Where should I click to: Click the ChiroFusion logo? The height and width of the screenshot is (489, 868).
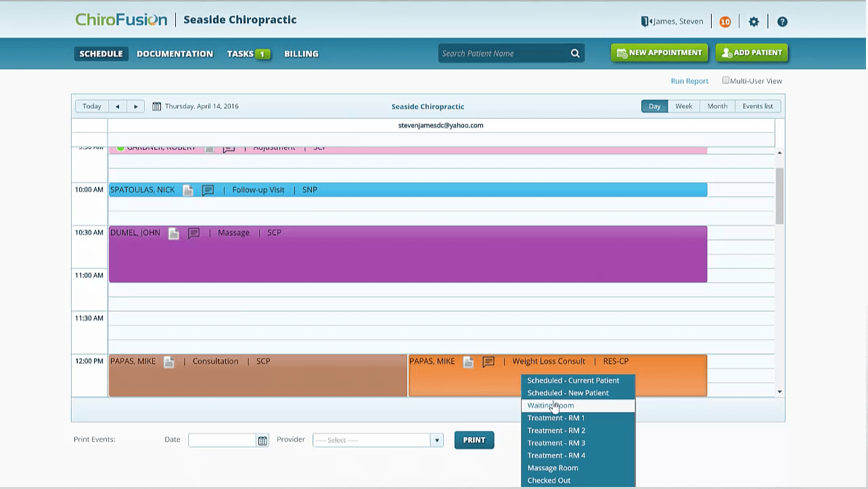click(121, 20)
